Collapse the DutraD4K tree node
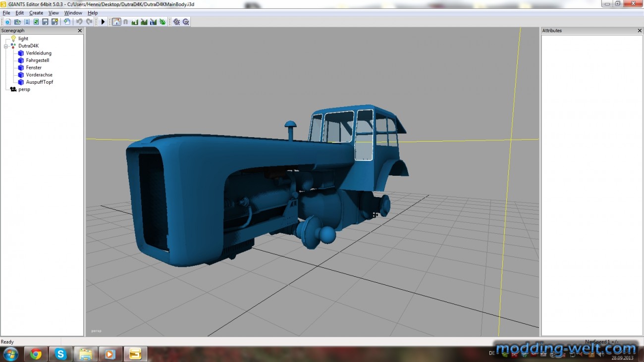This screenshot has height=362, width=644. (6, 46)
